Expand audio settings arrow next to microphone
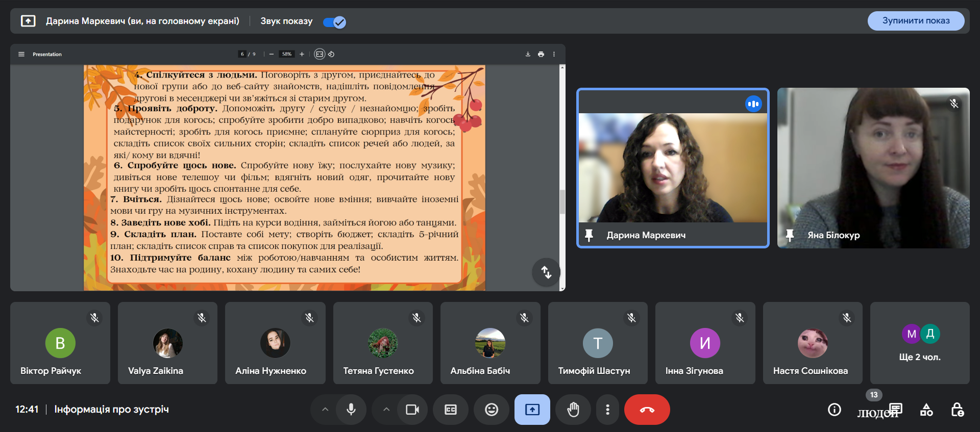The width and height of the screenshot is (980, 432). pyautogui.click(x=325, y=410)
